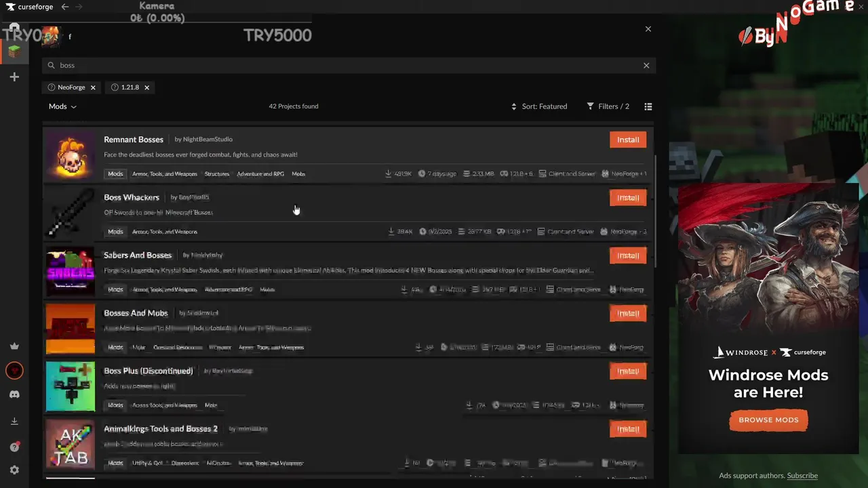Open Boss Whackers sword thumbnail
This screenshot has height=488, width=868.
coord(71,213)
